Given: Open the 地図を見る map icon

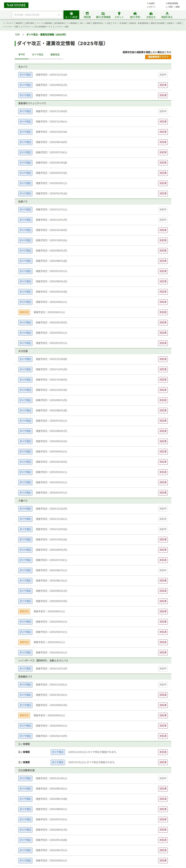Looking at the screenshot, I should 167,15.
